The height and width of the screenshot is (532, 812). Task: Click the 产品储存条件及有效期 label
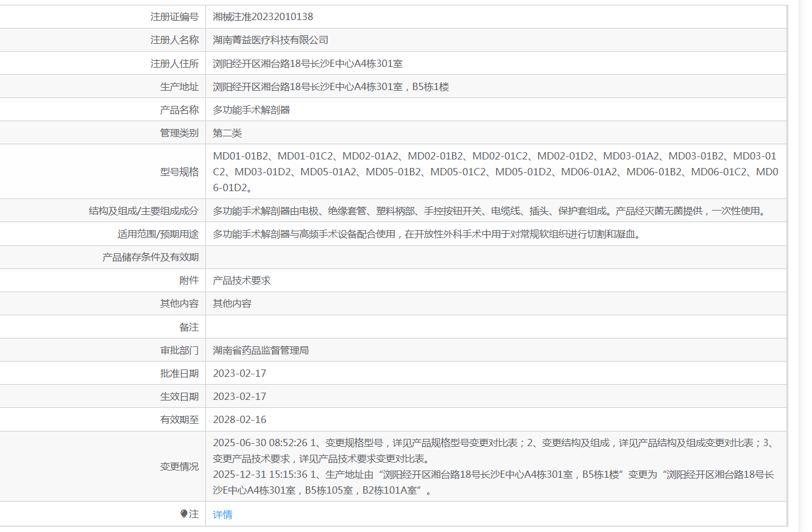click(150, 257)
